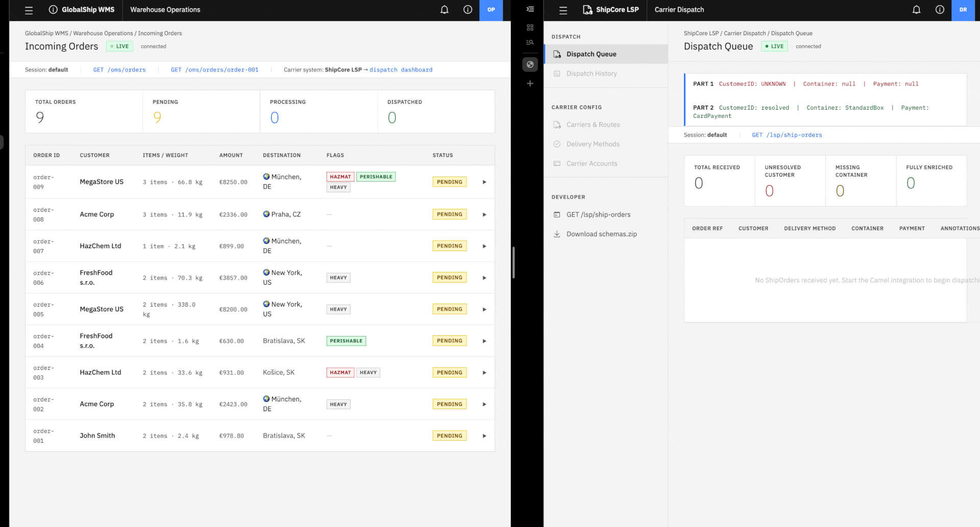
Task: Open Dispatch History in sidebar
Action: [x=606, y=73]
